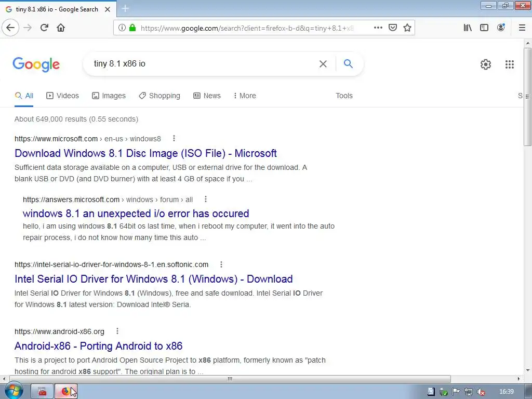Open the Firefox hamburger menu
This screenshot has height=399, width=532.
pos(522,28)
